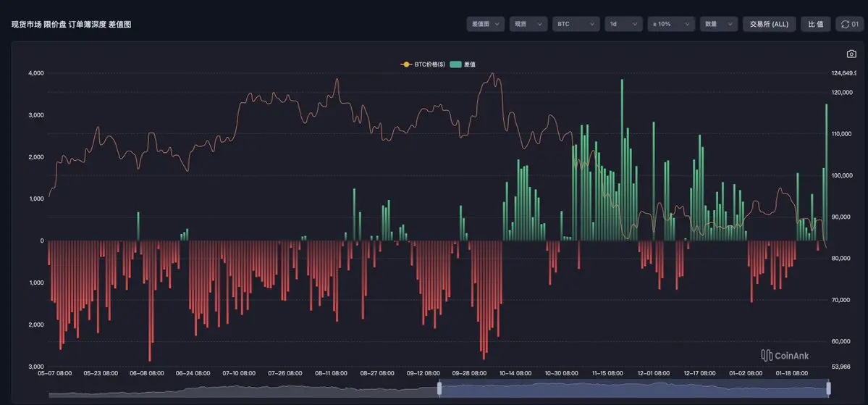Click the 53,966 price axis value
The image size is (868, 405).
[x=841, y=367]
